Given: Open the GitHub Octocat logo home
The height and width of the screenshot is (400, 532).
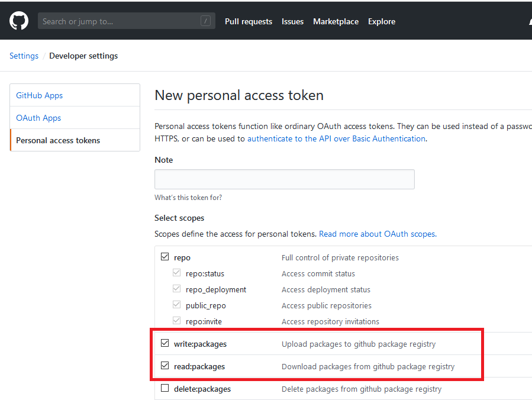Looking at the screenshot, I should pyautogui.click(x=19, y=21).
